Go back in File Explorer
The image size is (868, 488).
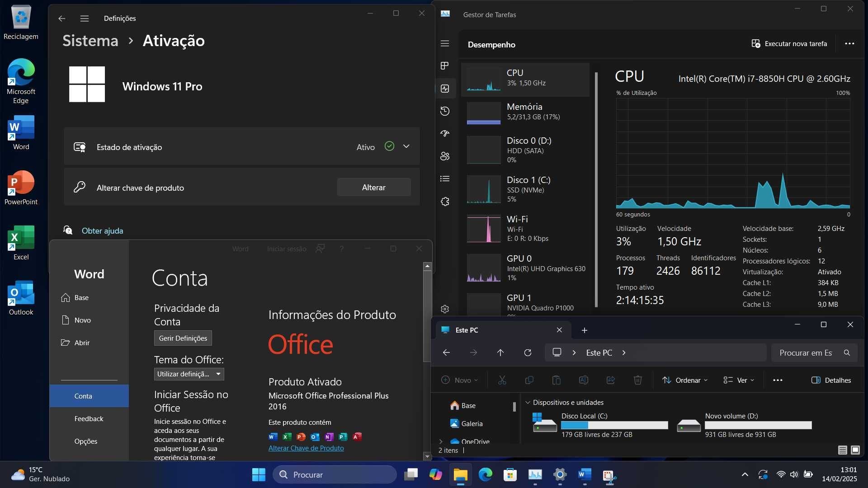(x=446, y=353)
